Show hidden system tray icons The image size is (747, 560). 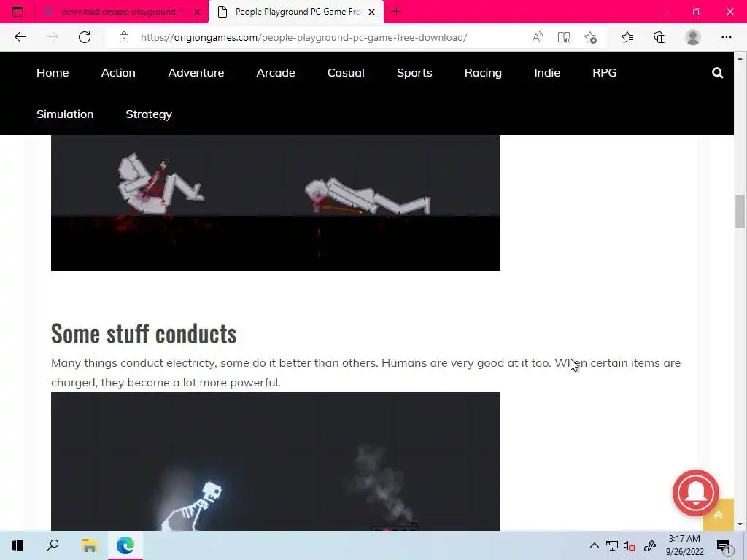tap(594, 545)
